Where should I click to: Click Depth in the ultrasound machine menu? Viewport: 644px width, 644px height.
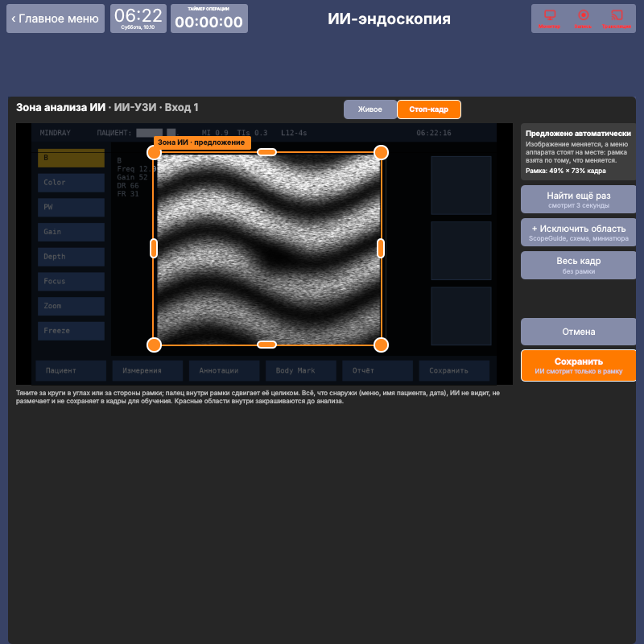point(71,257)
